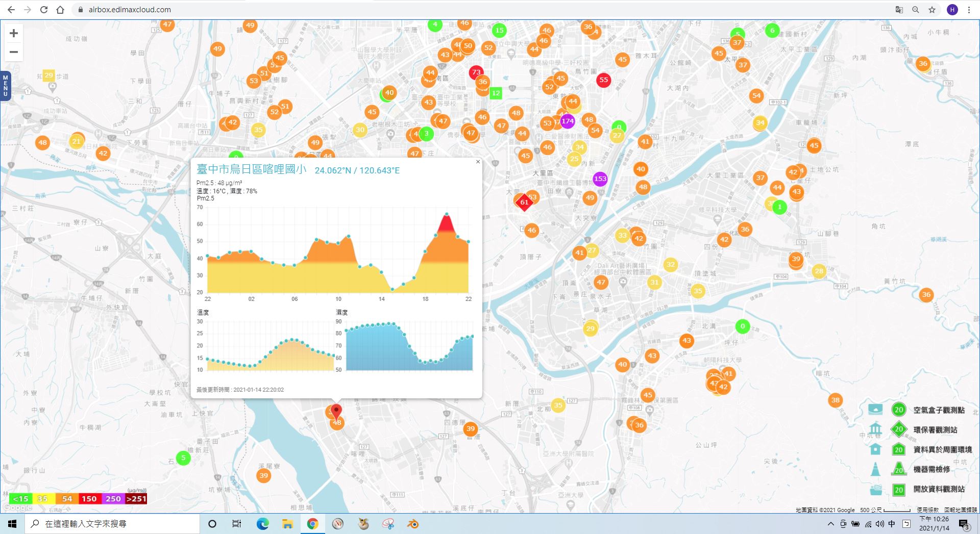980x534 pixels.
Task: Click the yellow 35 legend swatch
Action: tap(43, 499)
